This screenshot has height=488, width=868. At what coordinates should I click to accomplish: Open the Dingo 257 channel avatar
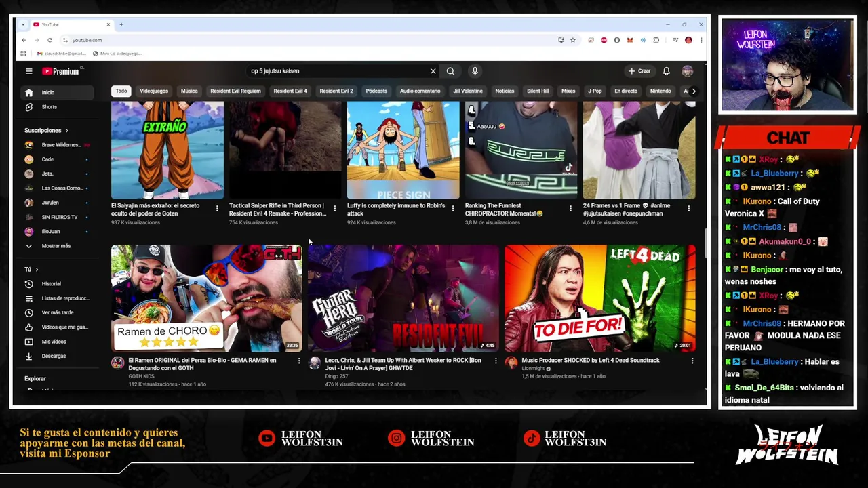(315, 363)
